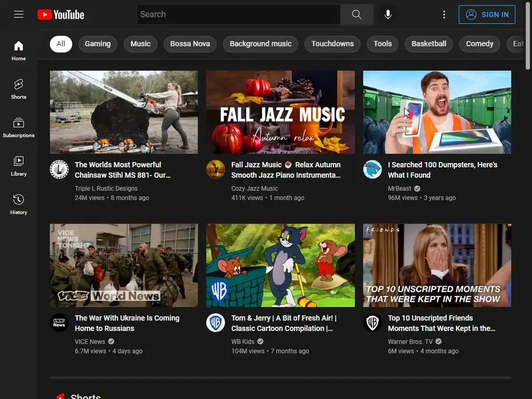
Task: Click '6.7M views • 4 days ago' text
Action: click(x=109, y=351)
